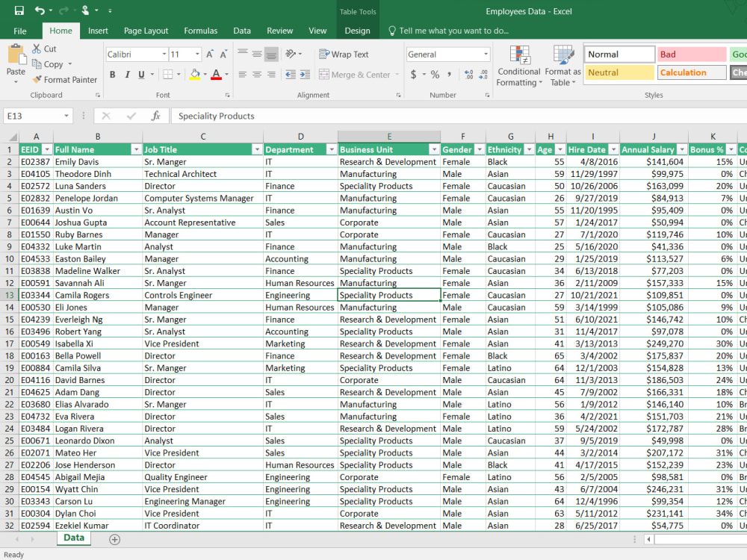This screenshot has height=560, width=747.
Task: Click the Decrease Decimal icon
Action: (x=483, y=74)
